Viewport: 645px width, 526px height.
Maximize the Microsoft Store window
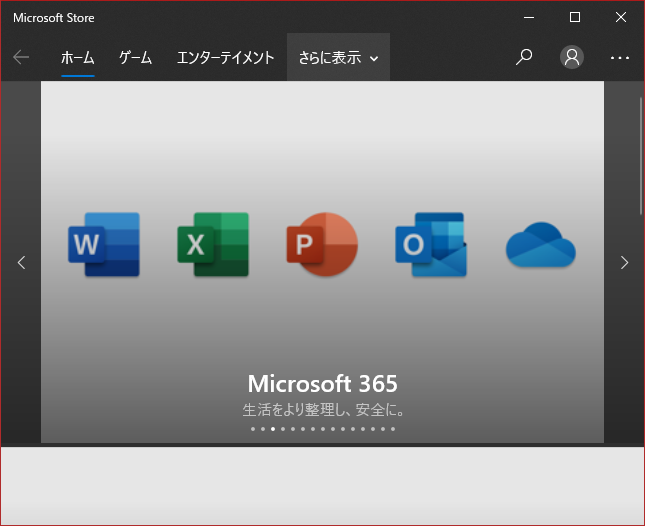coord(575,17)
